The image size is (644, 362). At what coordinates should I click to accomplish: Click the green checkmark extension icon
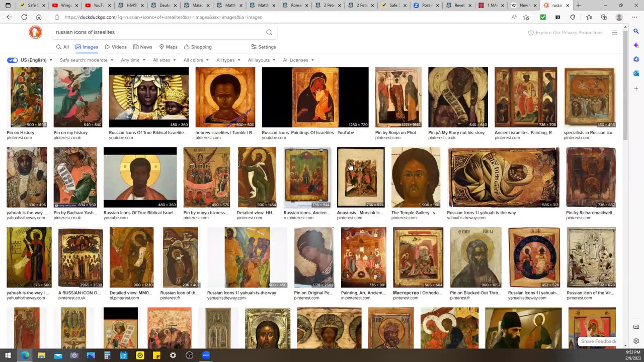[543, 17]
